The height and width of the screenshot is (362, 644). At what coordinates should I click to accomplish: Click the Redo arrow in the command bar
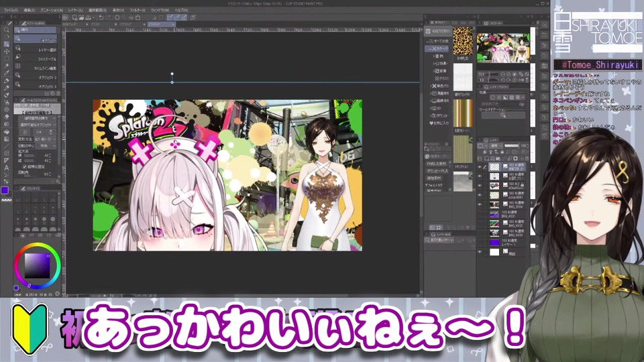tap(109, 17)
